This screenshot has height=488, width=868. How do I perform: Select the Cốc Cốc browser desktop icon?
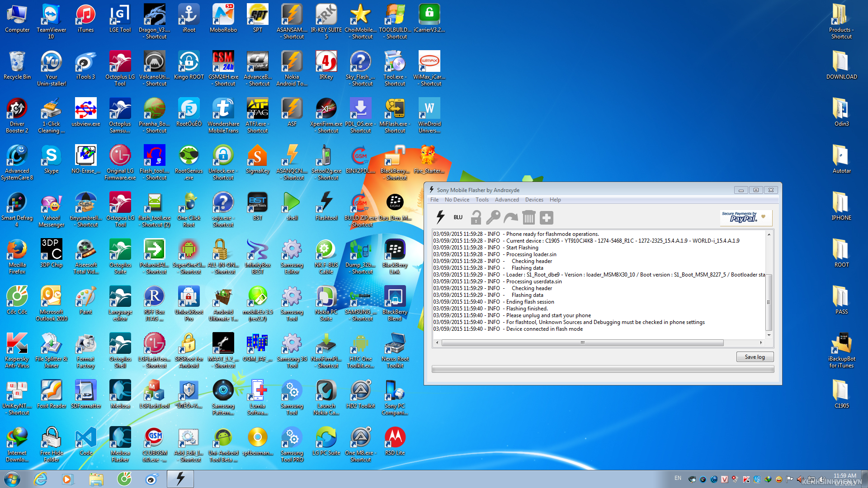point(17,300)
